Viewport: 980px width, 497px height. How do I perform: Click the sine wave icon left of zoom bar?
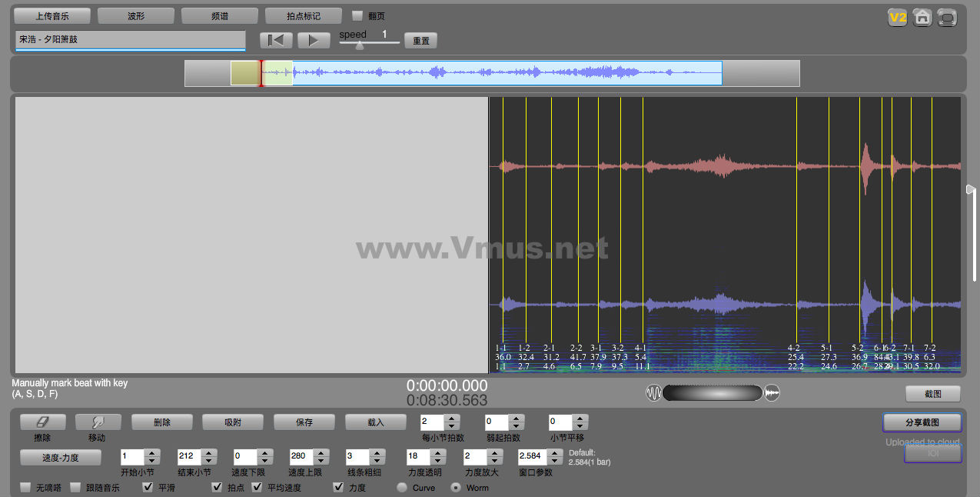click(653, 393)
